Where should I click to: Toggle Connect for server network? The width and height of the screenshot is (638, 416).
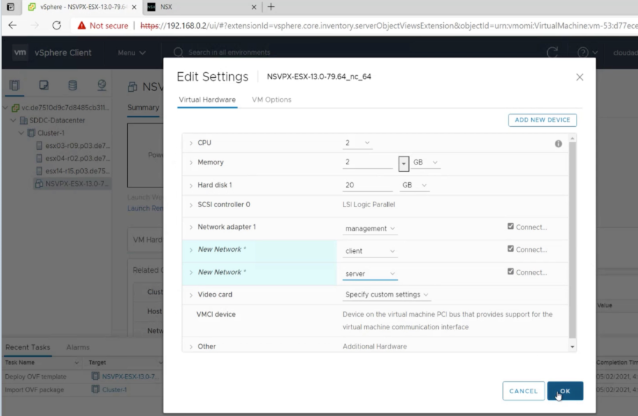tap(511, 271)
